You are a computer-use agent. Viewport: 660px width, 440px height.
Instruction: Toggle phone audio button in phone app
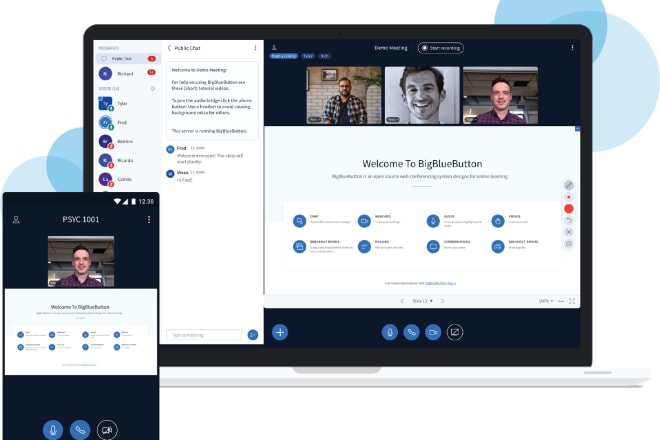click(x=80, y=430)
